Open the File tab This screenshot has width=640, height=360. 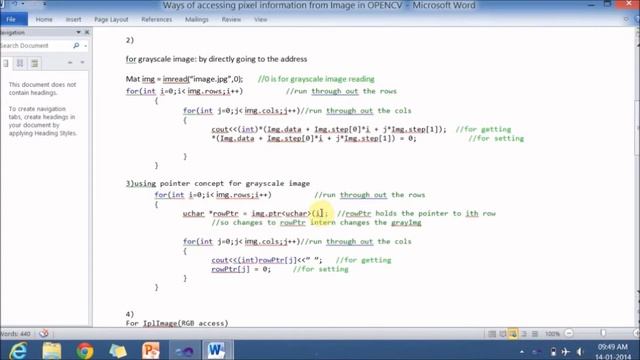[12, 19]
